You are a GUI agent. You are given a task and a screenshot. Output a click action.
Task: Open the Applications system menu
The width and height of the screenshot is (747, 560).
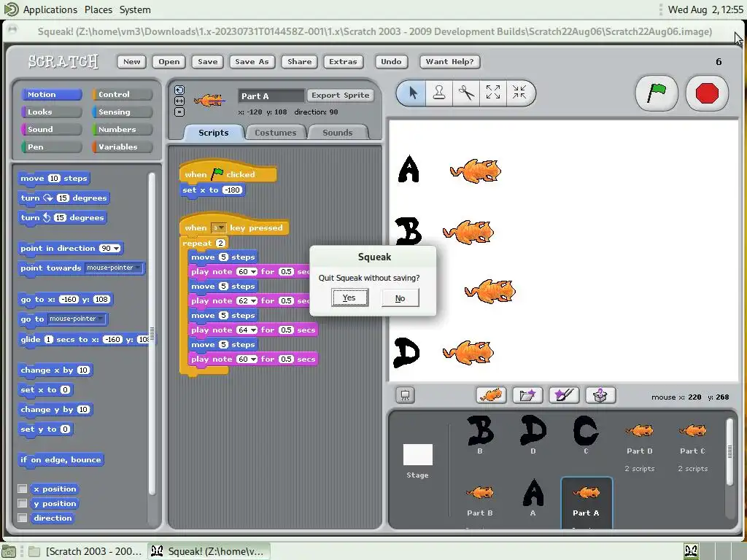point(50,9)
